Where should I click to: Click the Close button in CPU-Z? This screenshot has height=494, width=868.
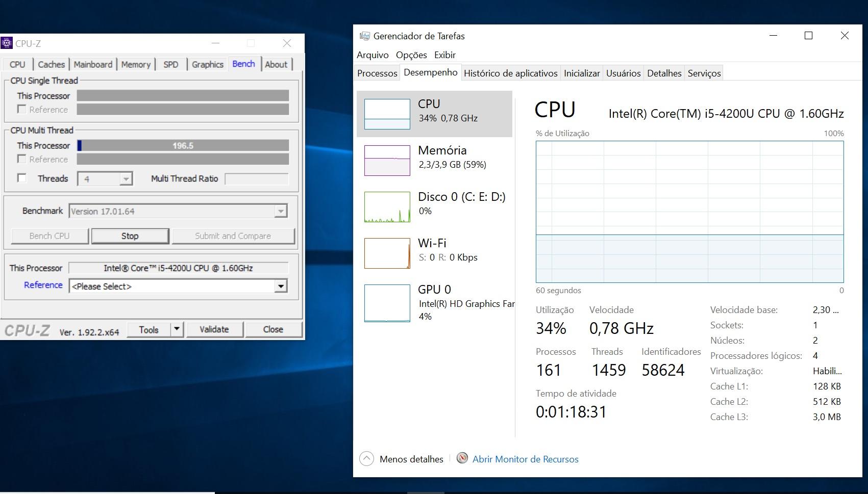273,329
